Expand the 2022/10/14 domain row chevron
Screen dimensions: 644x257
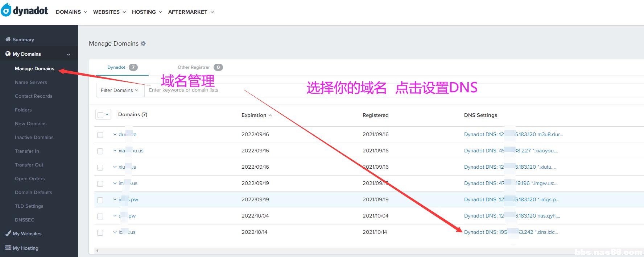pyautogui.click(x=115, y=232)
